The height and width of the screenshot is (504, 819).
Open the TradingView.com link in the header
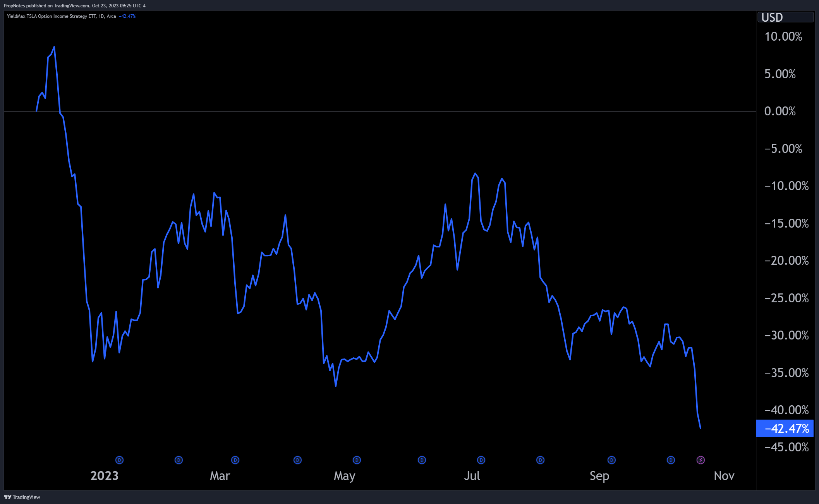(72, 5)
